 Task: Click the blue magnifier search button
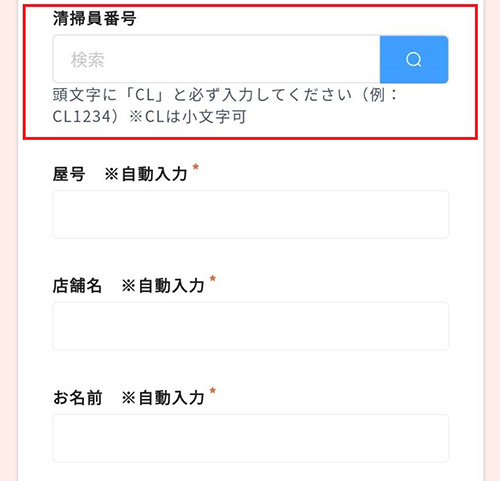point(414,59)
